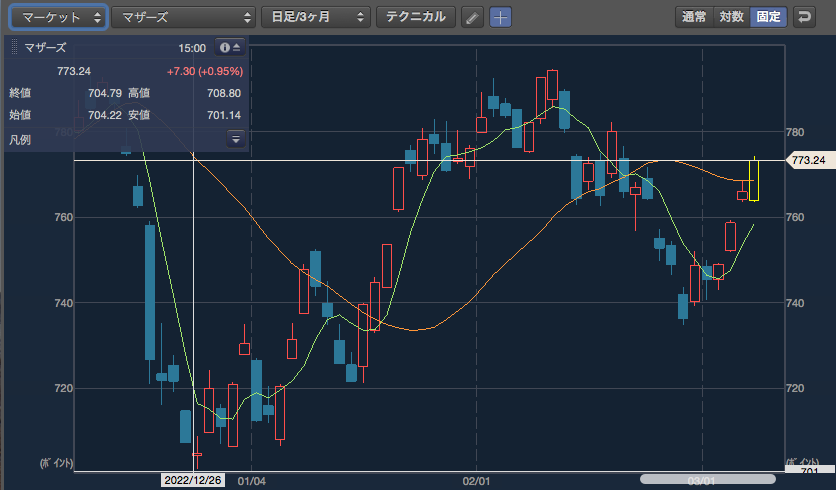
Task: Click the 高値 708.80 value
Action: pos(224,93)
